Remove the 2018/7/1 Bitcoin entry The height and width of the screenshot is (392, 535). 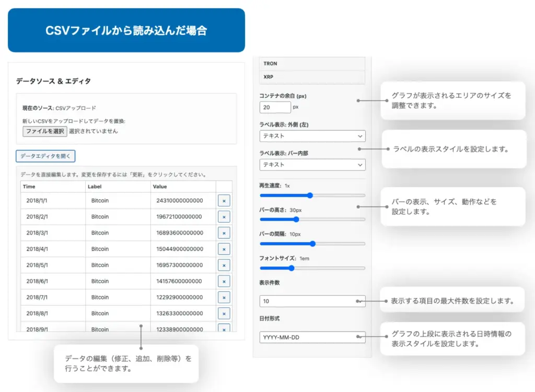coord(224,297)
